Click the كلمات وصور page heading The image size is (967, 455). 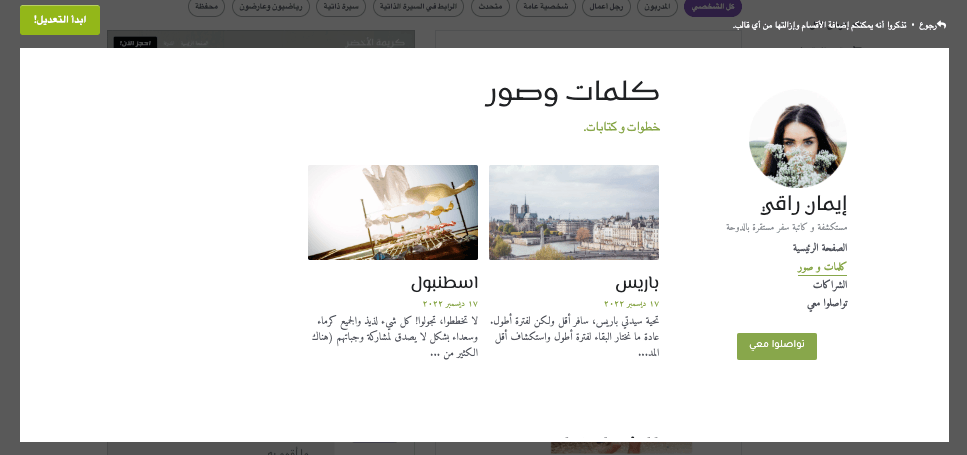tap(572, 93)
